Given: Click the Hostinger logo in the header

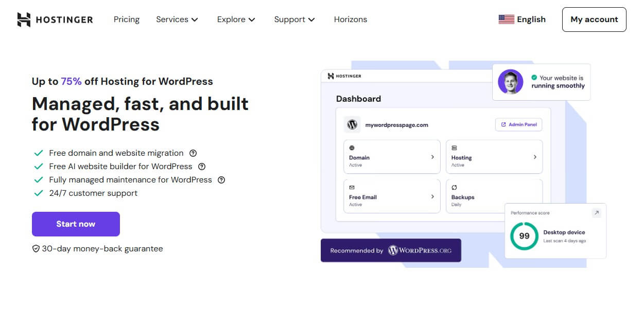Looking at the screenshot, I should point(55,20).
